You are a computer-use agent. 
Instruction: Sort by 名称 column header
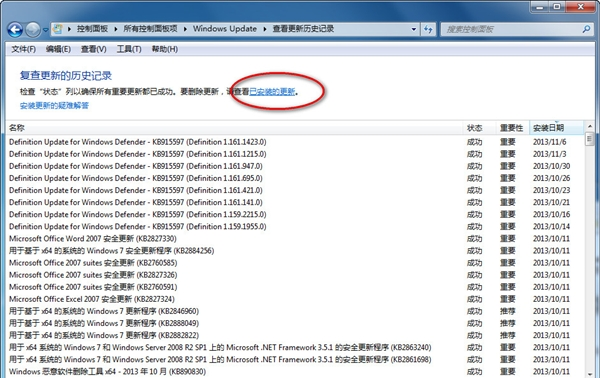(234, 128)
